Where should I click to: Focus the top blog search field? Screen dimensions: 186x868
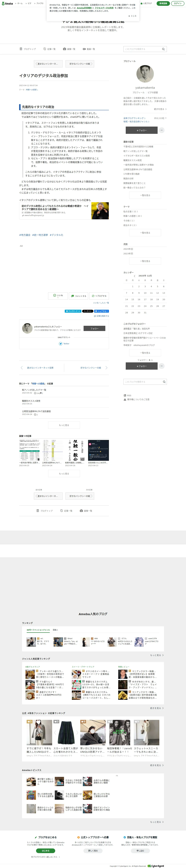[142, 49]
